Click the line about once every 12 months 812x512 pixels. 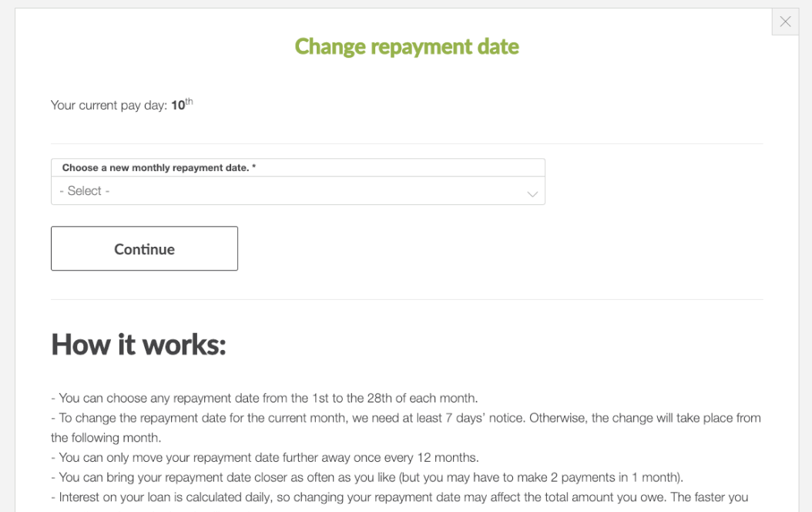tap(264, 457)
